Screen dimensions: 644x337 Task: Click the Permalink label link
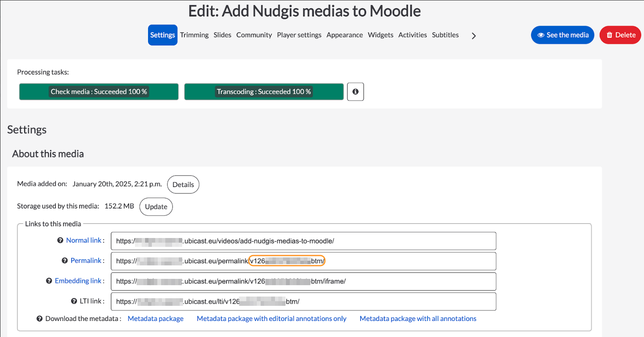point(86,261)
